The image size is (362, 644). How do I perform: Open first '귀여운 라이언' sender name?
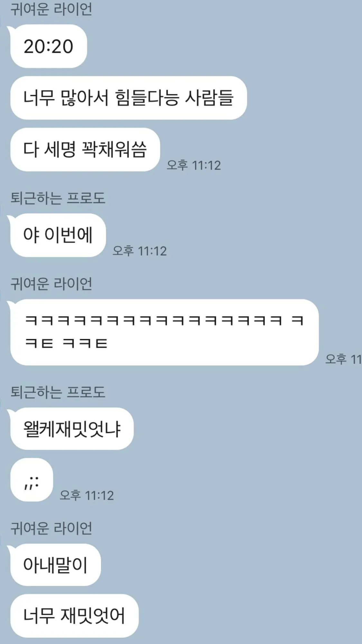(x=51, y=9)
